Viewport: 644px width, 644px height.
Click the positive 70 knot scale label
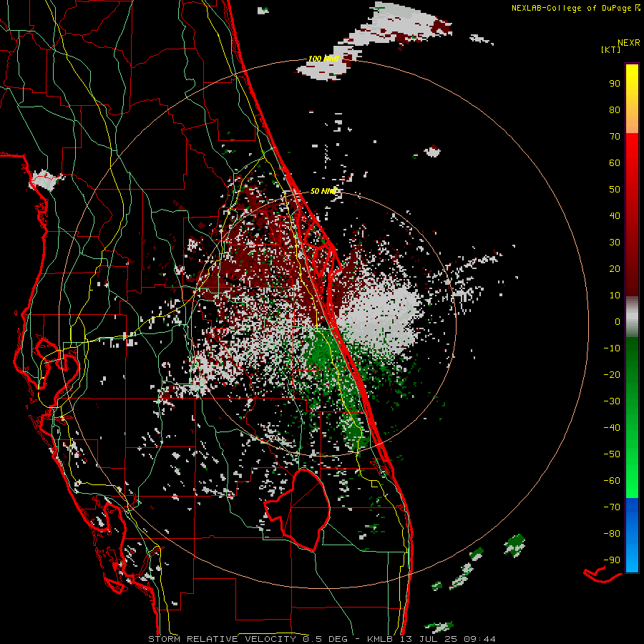click(615, 137)
